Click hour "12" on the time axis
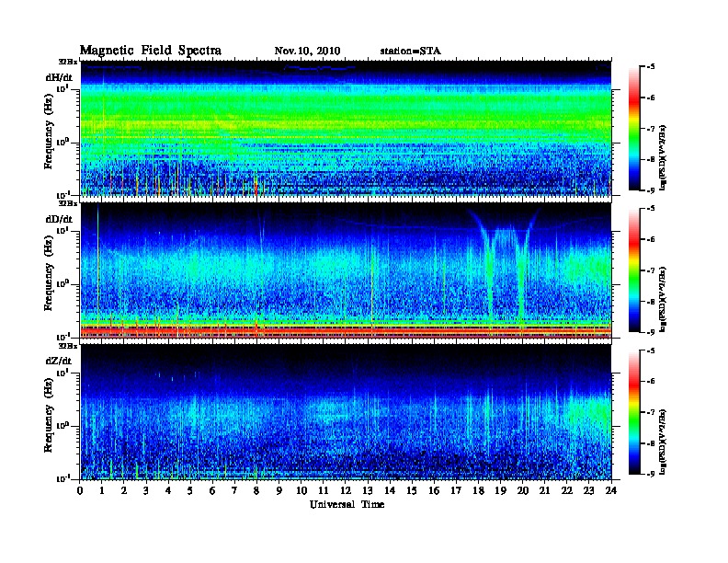 pos(346,491)
